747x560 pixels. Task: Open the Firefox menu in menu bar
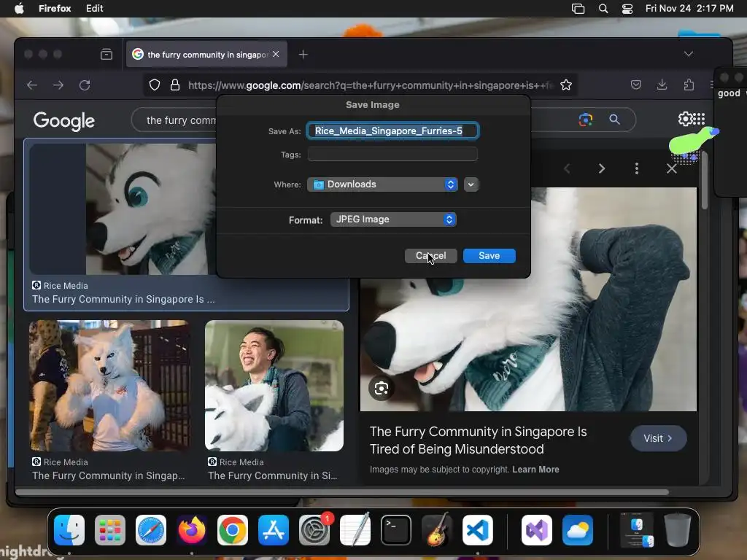tap(54, 8)
